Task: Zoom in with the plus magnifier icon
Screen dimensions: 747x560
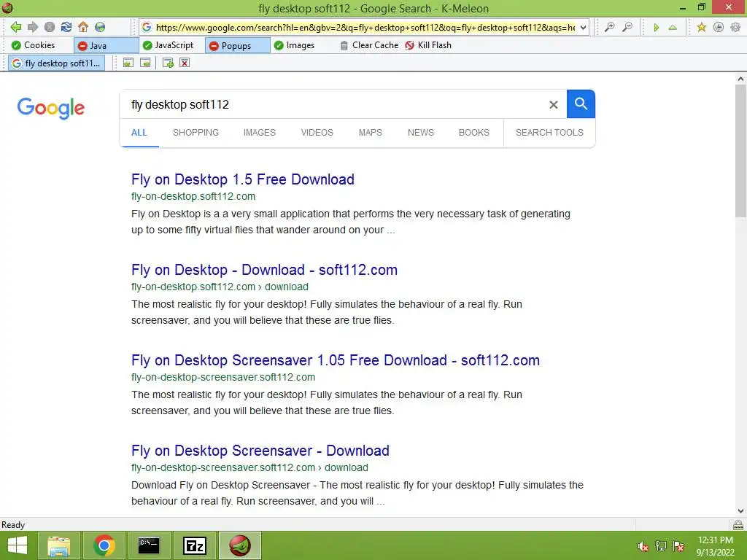Action: point(609,27)
